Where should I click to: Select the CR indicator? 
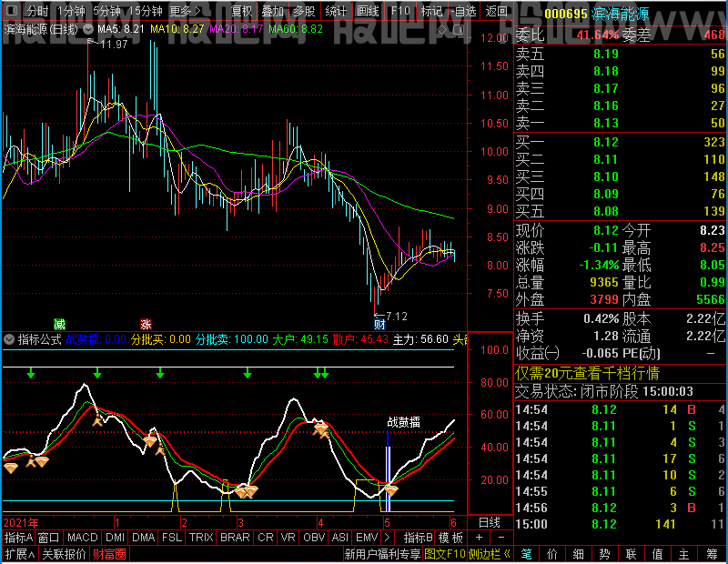pyautogui.click(x=266, y=538)
